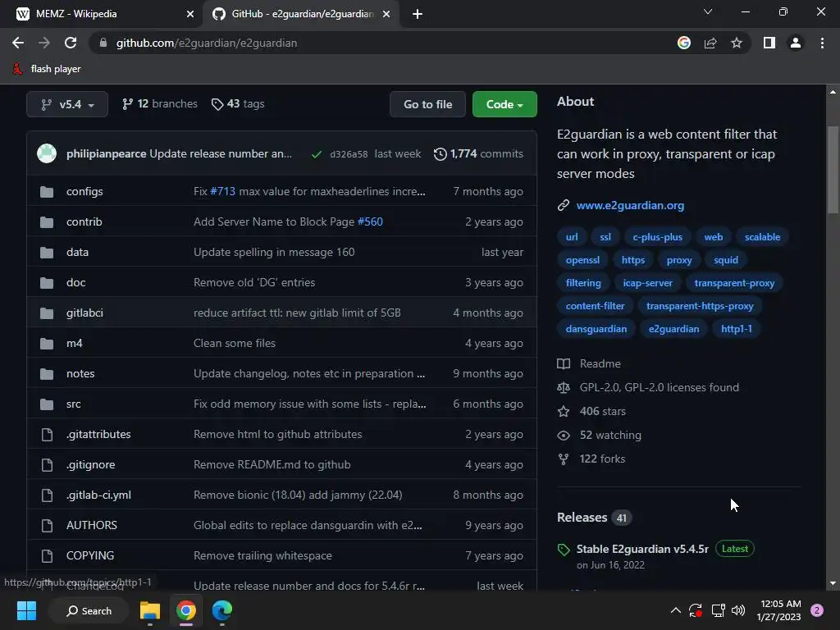Click the page vertical scrollbar thumb
Image resolution: width=840 pixels, height=630 pixels.
tap(833, 171)
